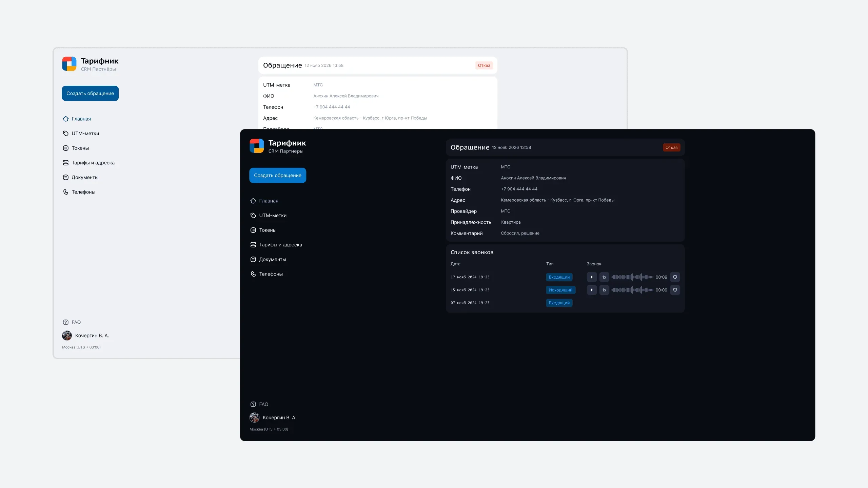
Task: Click Тарифы и адреска icon in light window
Action: point(65,163)
